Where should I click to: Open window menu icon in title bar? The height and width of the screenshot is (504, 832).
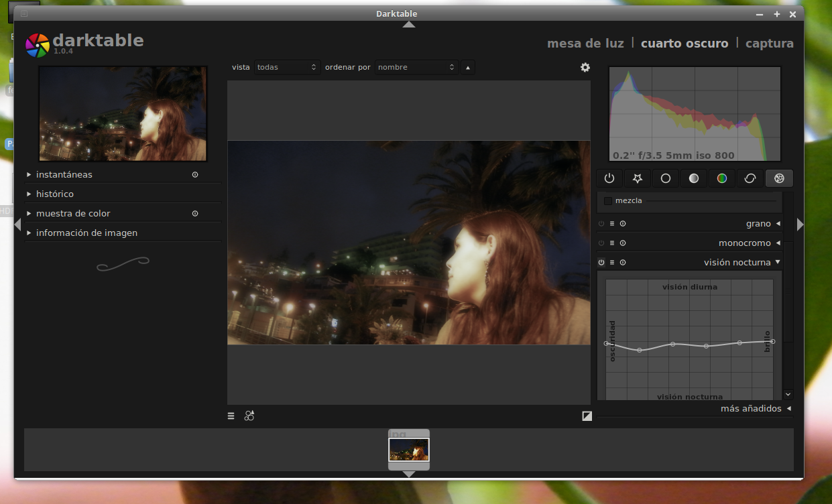pyautogui.click(x=24, y=13)
